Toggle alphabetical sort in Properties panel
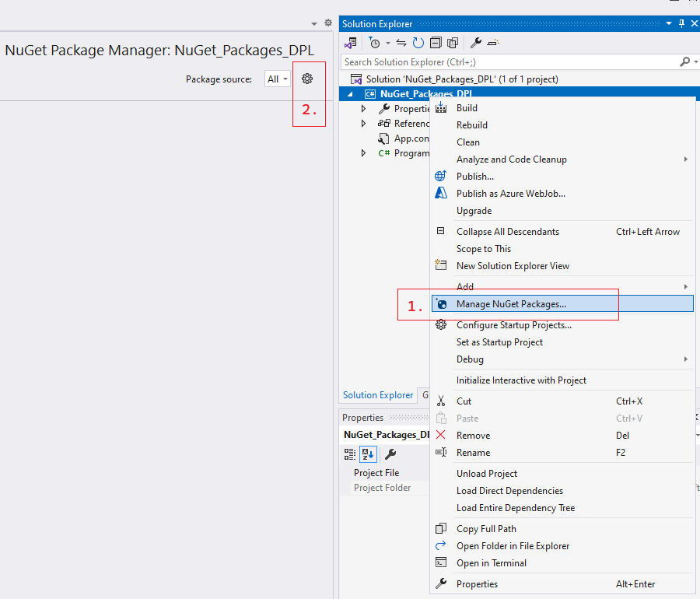 pyautogui.click(x=367, y=454)
